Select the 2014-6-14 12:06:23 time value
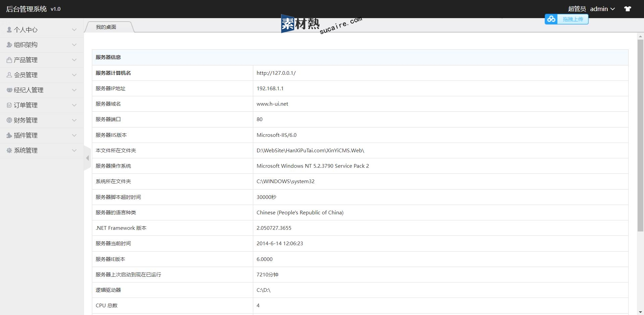The image size is (644, 315). (280, 244)
